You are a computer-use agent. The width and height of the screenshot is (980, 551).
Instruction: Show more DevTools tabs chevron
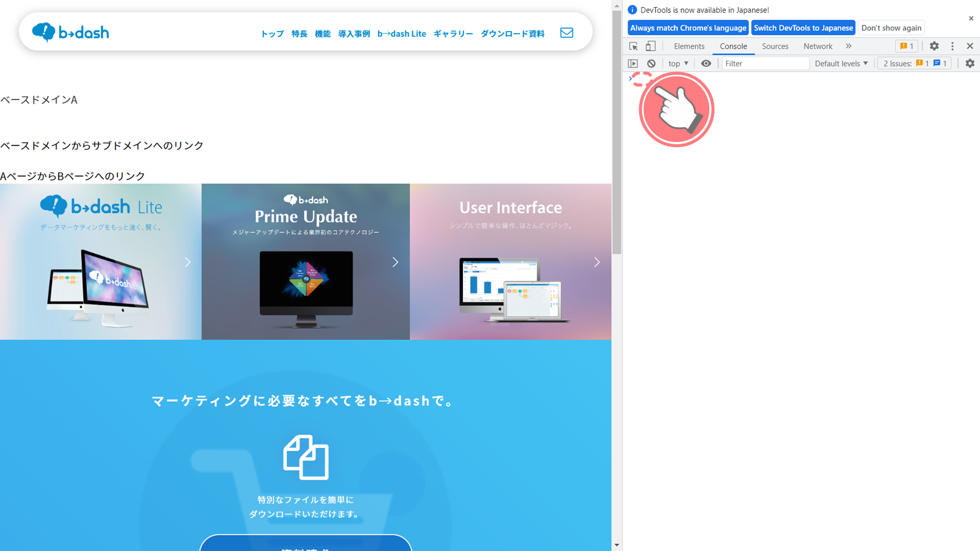(849, 46)
